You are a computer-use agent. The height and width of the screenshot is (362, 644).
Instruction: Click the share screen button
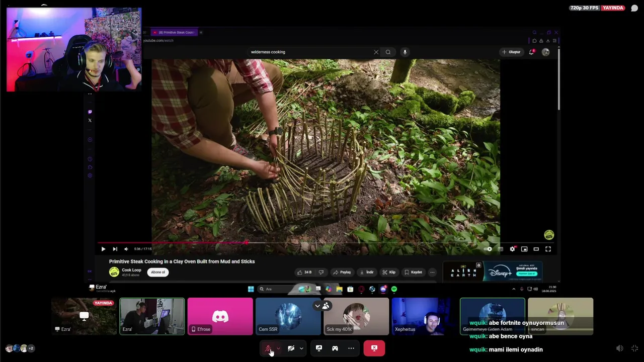point(319,348)
